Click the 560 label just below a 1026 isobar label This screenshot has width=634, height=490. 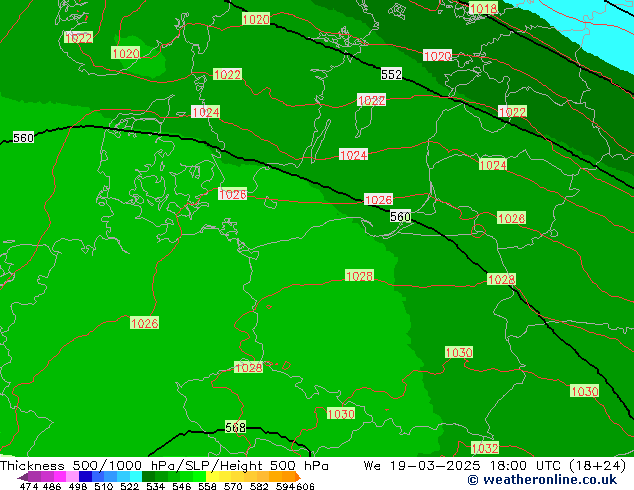(x=400, y=216)
